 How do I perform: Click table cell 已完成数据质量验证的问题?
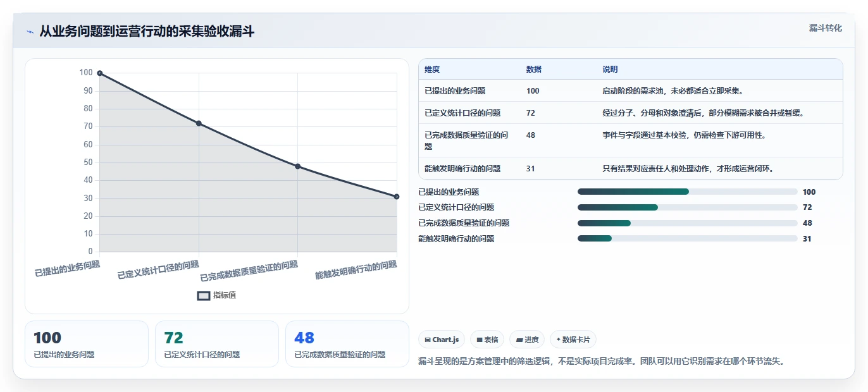[x=466, y=140]
